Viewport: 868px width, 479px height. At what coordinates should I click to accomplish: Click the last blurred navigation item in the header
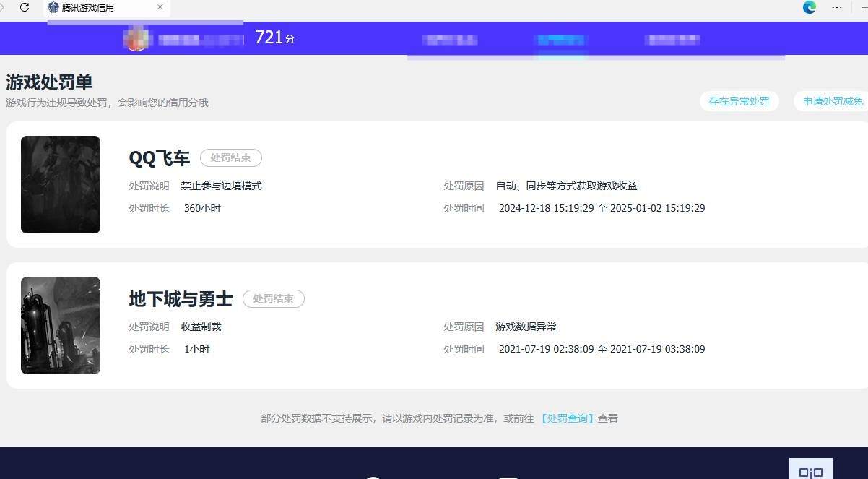click(672, 40)
